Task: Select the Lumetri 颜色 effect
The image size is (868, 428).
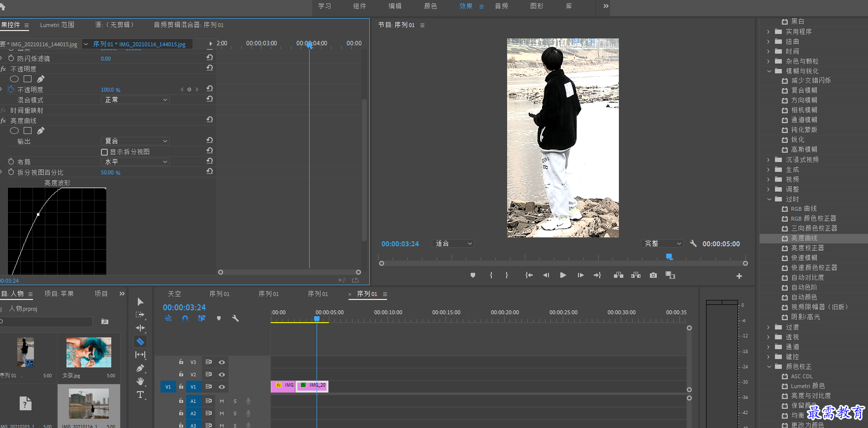Action: pyautogui.click(x=807, y=386)
